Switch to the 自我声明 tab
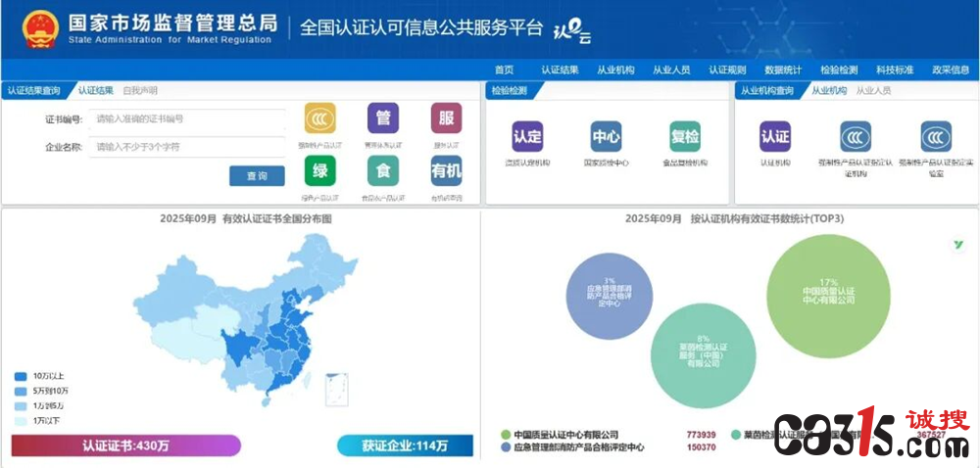The width and height of the screenshot is (980, 468). [x=140, y=90]
